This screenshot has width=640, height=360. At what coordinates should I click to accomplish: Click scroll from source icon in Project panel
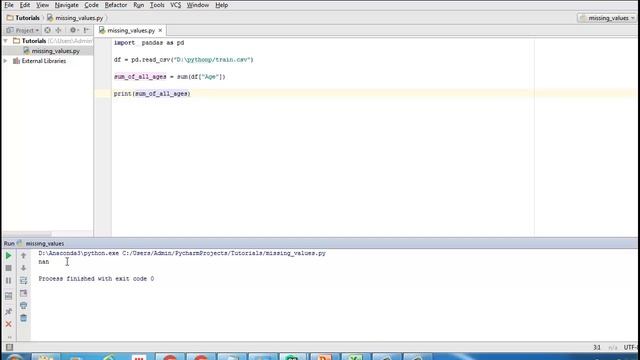tap(47, 30)
